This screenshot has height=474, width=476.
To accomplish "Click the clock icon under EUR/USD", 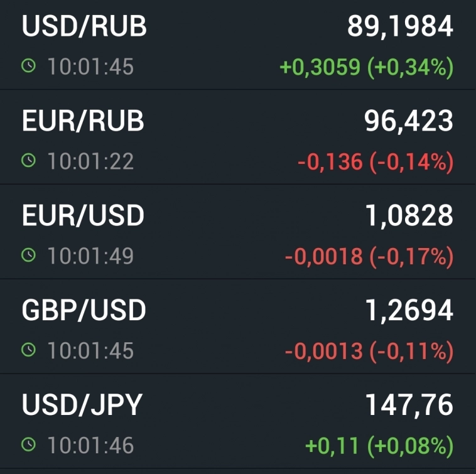I will tap(29, 256).
